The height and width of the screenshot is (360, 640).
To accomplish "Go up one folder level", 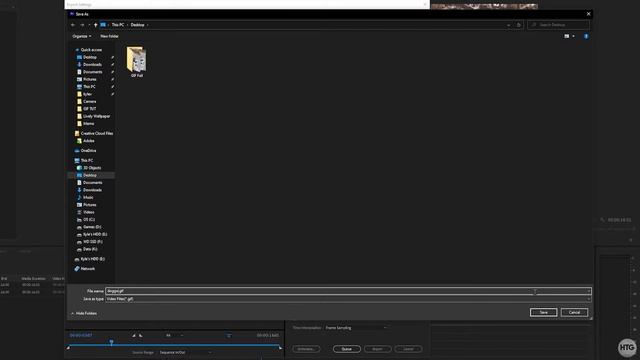I will click(96, 25).
